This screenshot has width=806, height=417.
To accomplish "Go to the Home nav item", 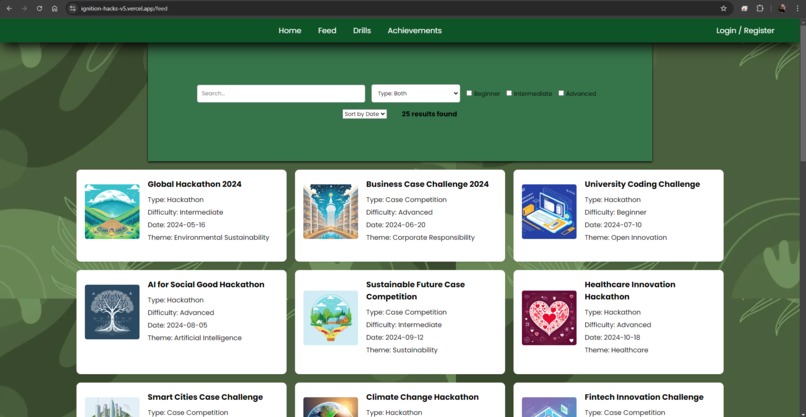I will pos(290,30).
